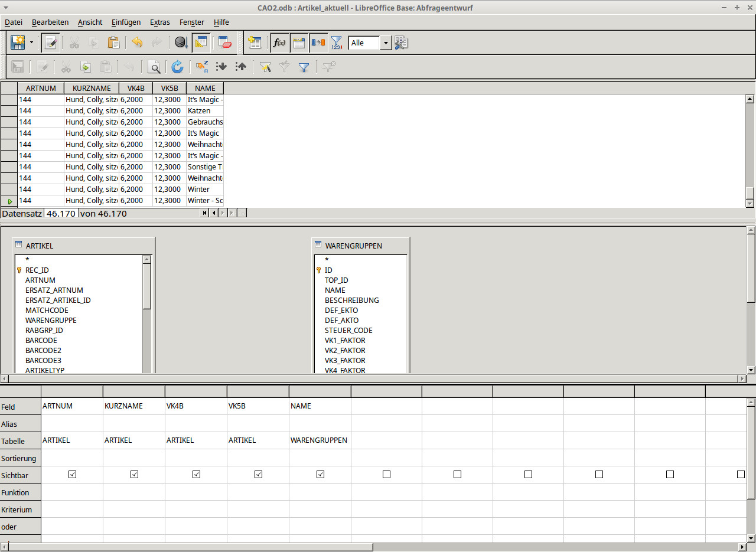Open Feld cell containing KURZNAME
The width and height of the screenshot is (756, 552).
134,406
